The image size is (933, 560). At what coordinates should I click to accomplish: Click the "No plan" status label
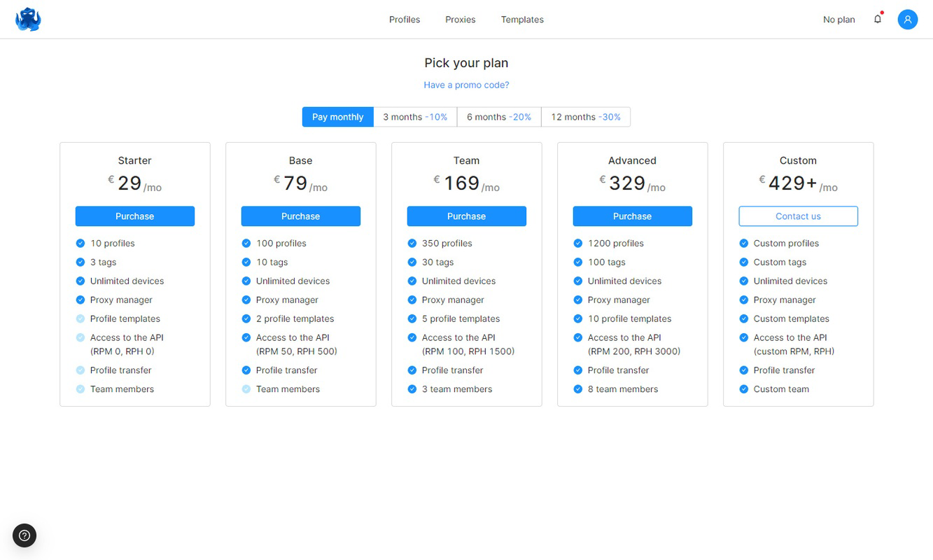click(x=839, y=19)
